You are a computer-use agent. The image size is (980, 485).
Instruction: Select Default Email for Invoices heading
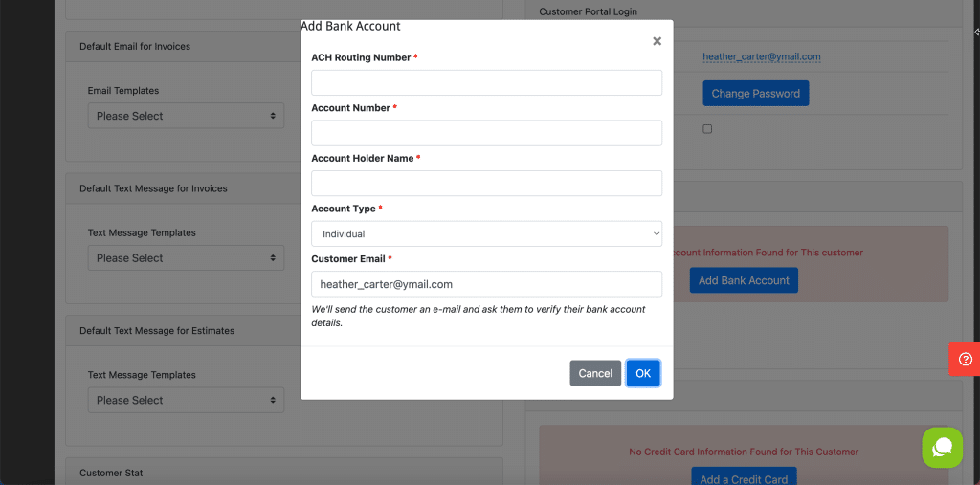(x=135, y=46)
